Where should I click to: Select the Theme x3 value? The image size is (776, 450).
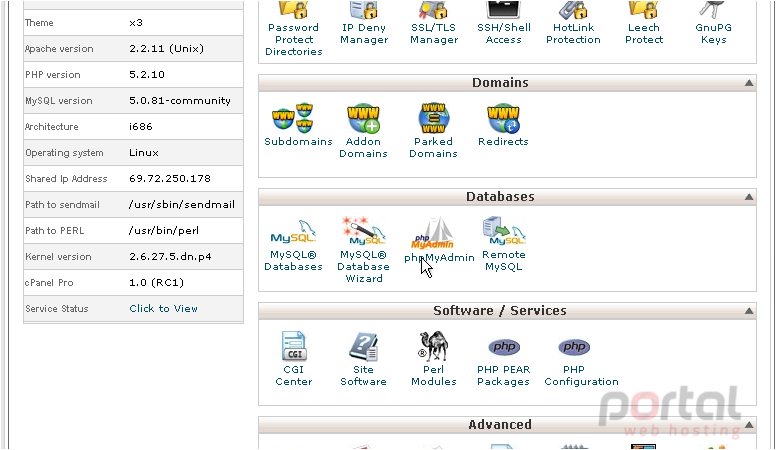point(136,23)
